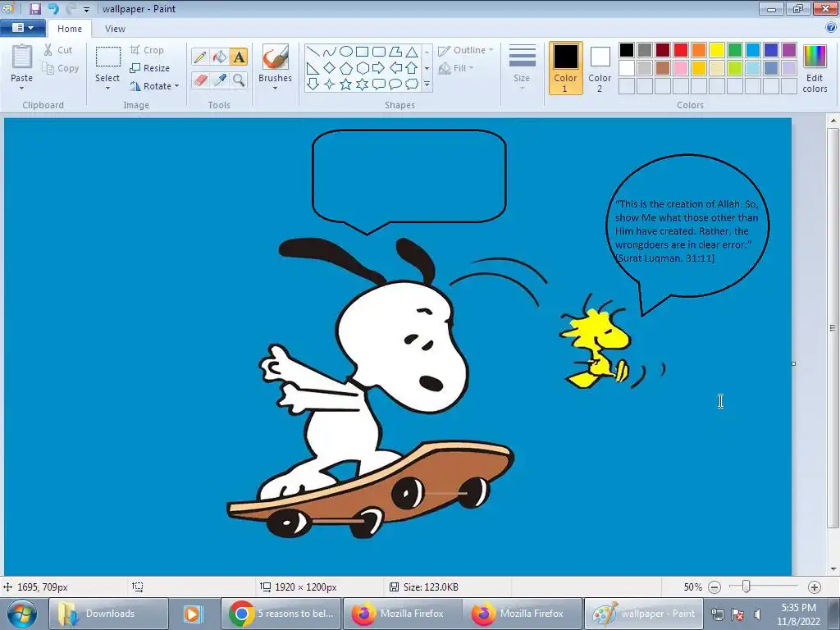Click the zoom in plus button
The height and width of the screenshot is (630, 840).
[x=815, y=587]
